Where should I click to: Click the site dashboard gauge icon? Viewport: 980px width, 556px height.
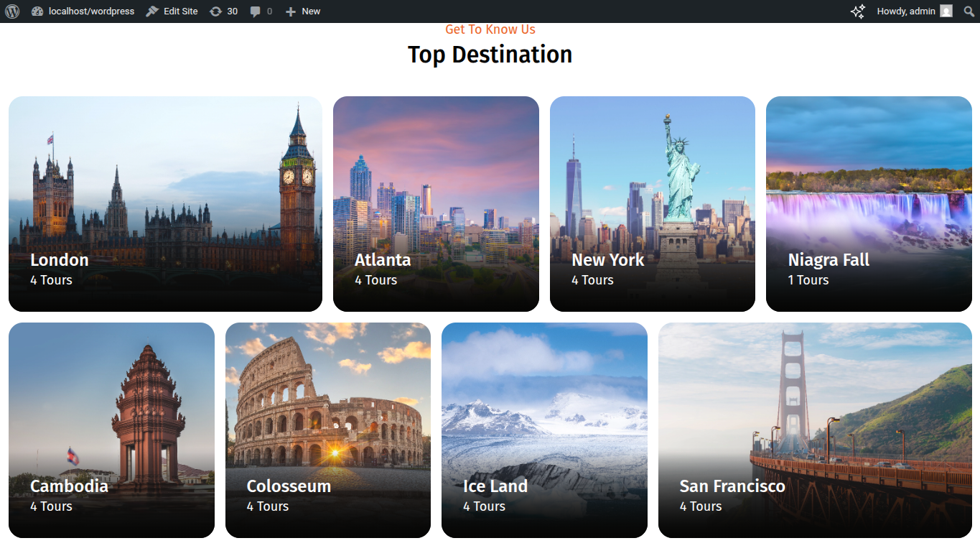(37, 11)
